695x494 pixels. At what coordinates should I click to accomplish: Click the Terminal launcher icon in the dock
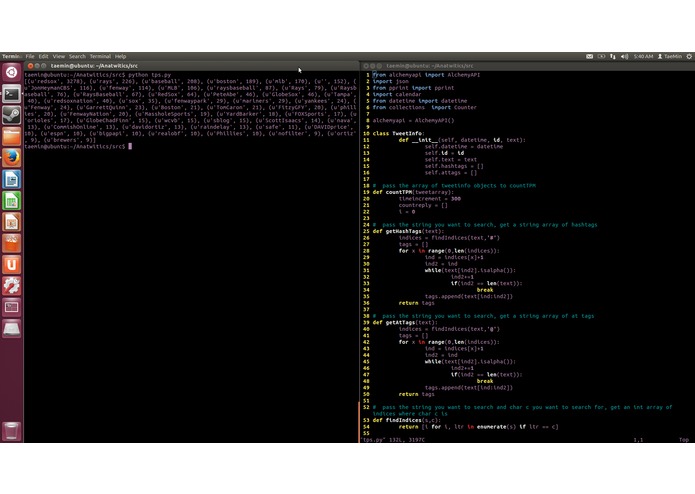pos(12,94)
